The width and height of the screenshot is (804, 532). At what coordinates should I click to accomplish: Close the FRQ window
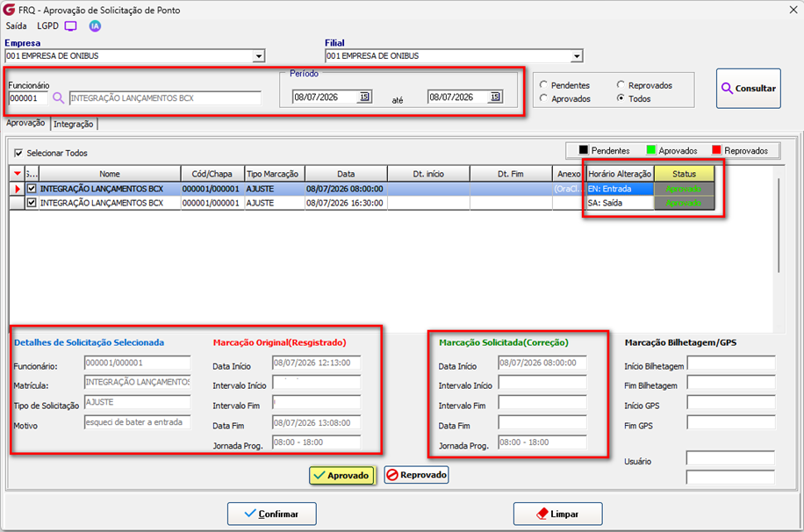[793, 10]
